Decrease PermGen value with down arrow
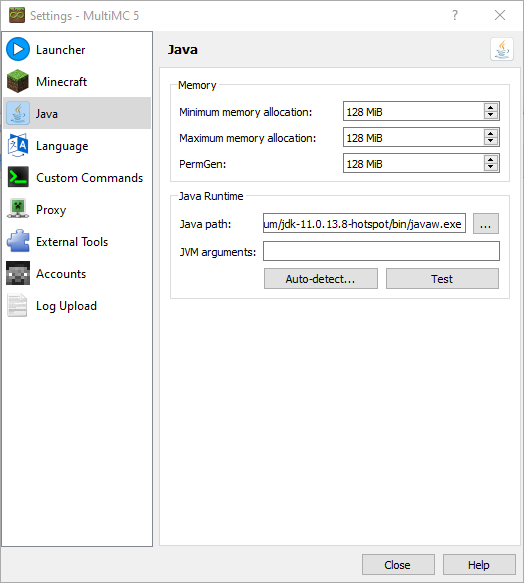The width and height of the screenshot is (524, 583). pyautogui.click(x=491, y=167)
